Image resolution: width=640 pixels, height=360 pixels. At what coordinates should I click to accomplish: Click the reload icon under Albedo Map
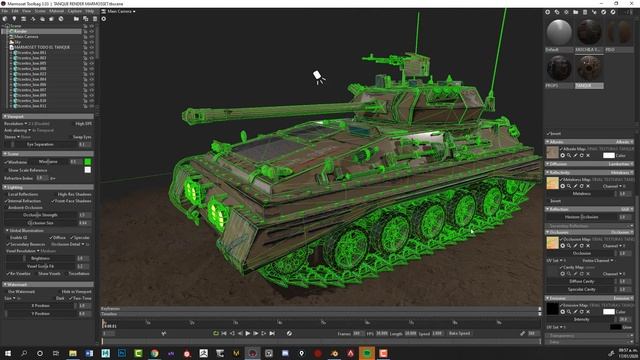[582, 156]
